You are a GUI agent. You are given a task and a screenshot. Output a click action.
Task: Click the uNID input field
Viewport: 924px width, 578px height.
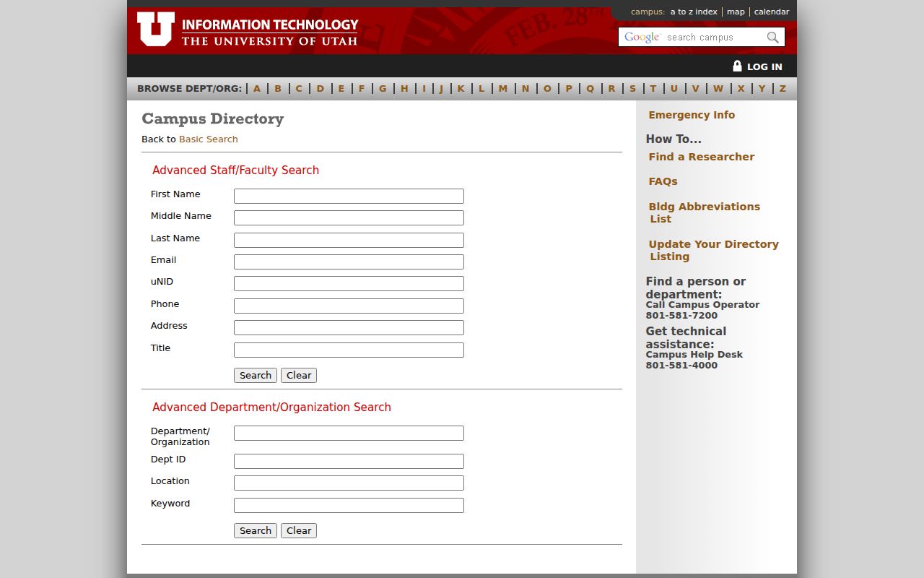(349, 283)
